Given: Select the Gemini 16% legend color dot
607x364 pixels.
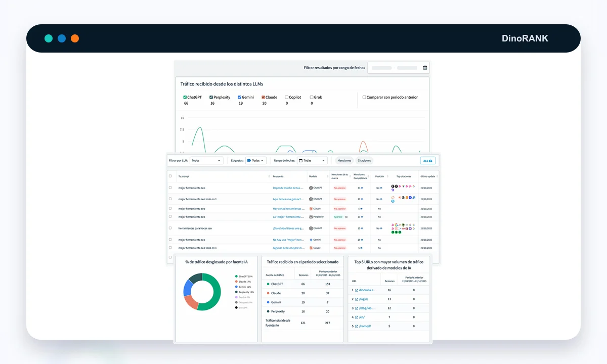Looking at the screenshot, I should pyautogui.click(x=236, y=287).
